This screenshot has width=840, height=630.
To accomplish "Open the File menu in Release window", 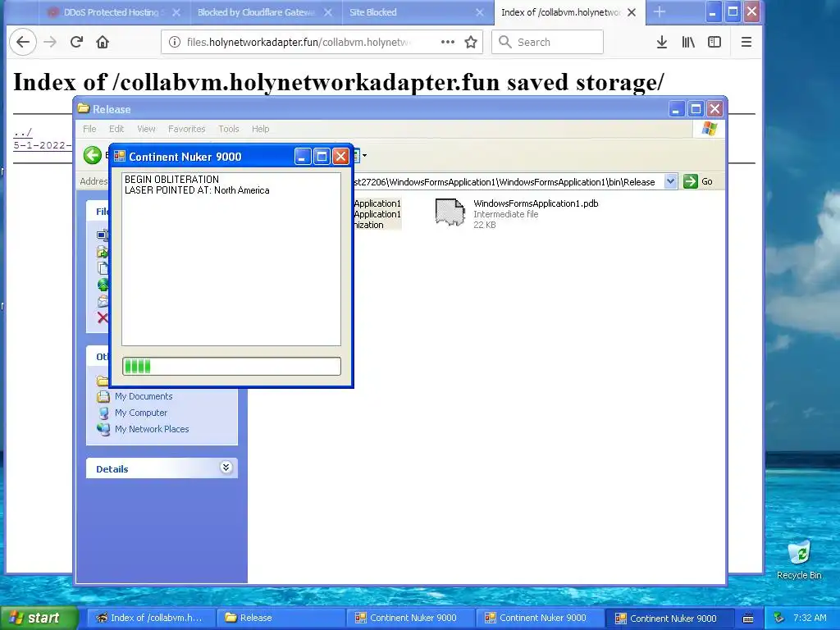I will point(89,129).
